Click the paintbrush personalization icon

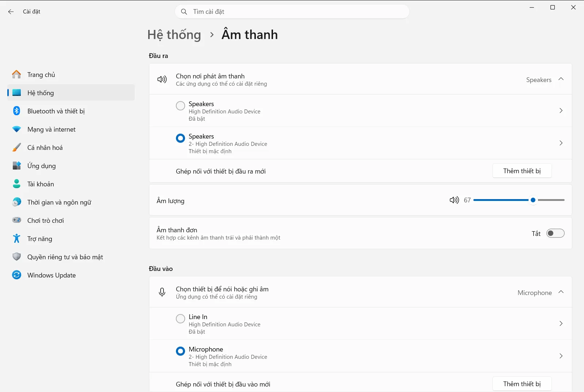tap(16, 147)
